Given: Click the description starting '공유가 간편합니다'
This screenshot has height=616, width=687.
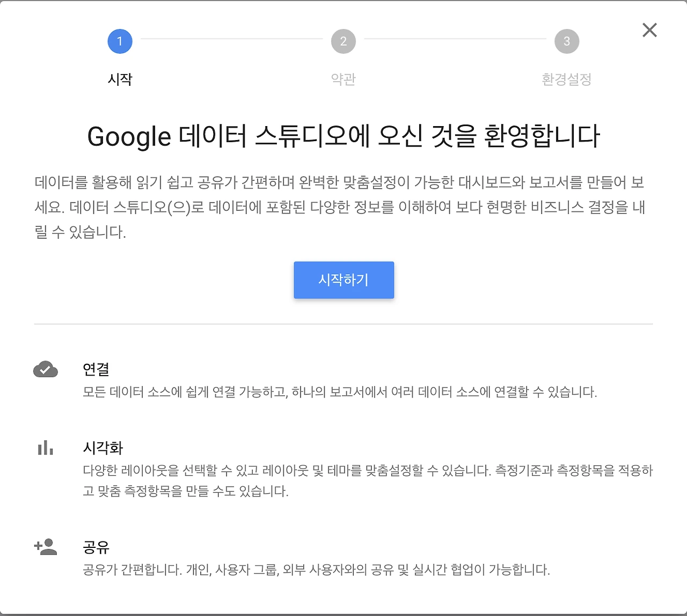Looking at the screenshot, I should (316, 570).
